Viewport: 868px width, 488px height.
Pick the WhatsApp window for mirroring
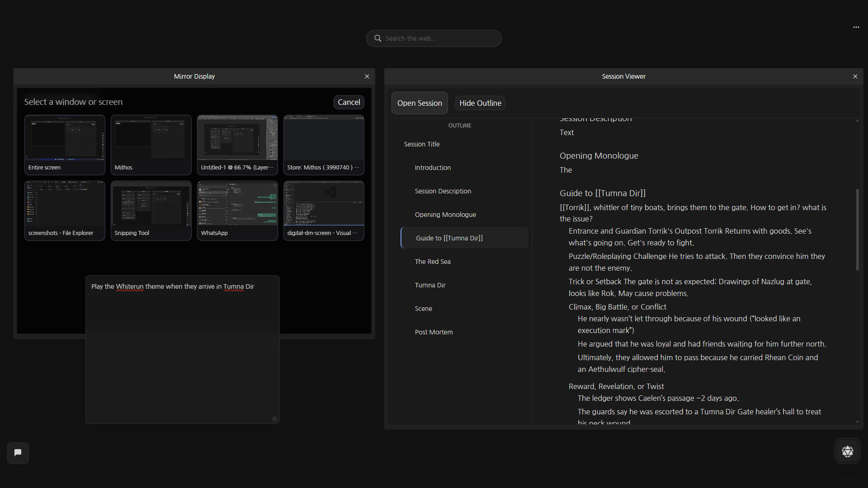point(237,210)
